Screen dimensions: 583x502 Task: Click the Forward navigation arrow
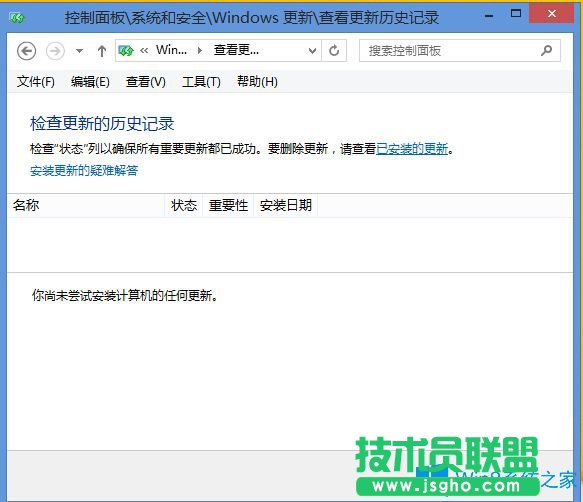click(55, 51)
